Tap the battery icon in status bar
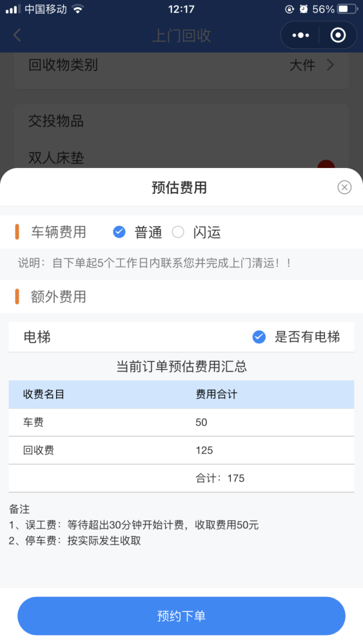The width and height of the screenshot is (363, 644). (348, 9)
